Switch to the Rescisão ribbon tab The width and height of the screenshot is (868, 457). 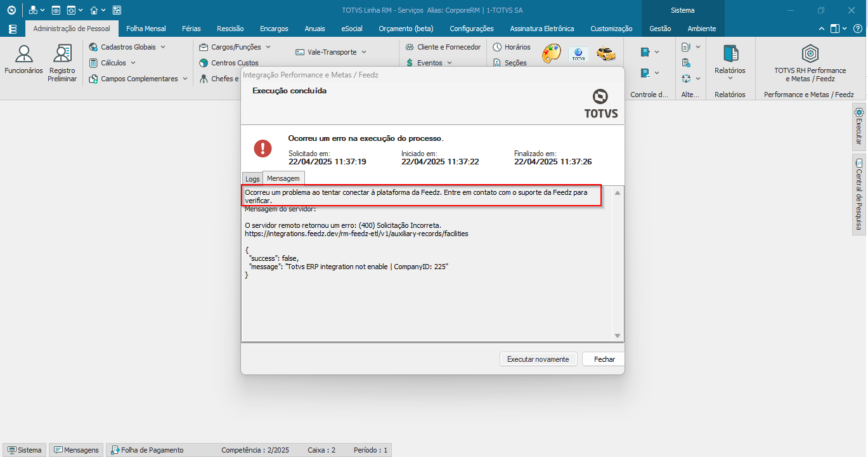230,29
